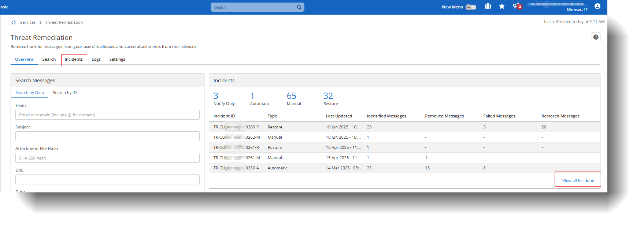Screen dimensions: 644x229
Task: Go to the Settings tab
Action: (x=117, y=60)
